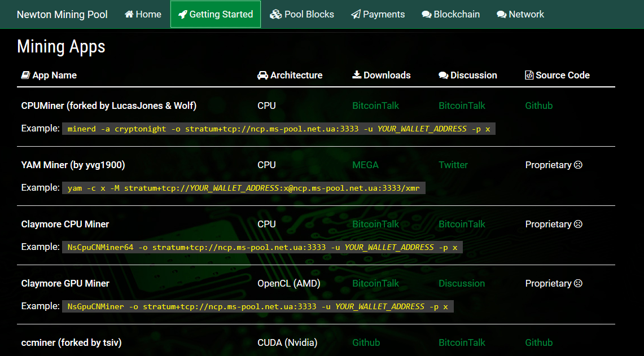Open the Blockchain nav item
This screenshot has width=644, height=356.
click(450, 14)
